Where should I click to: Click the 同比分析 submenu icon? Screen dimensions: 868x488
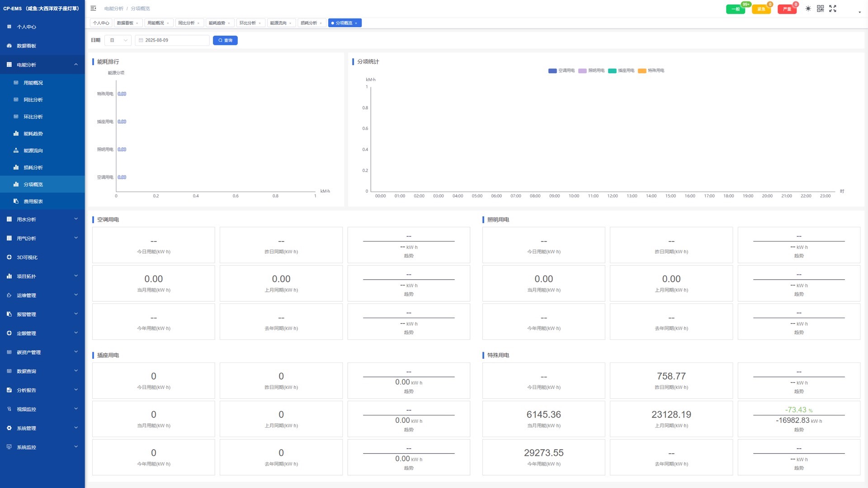(16, 99)
